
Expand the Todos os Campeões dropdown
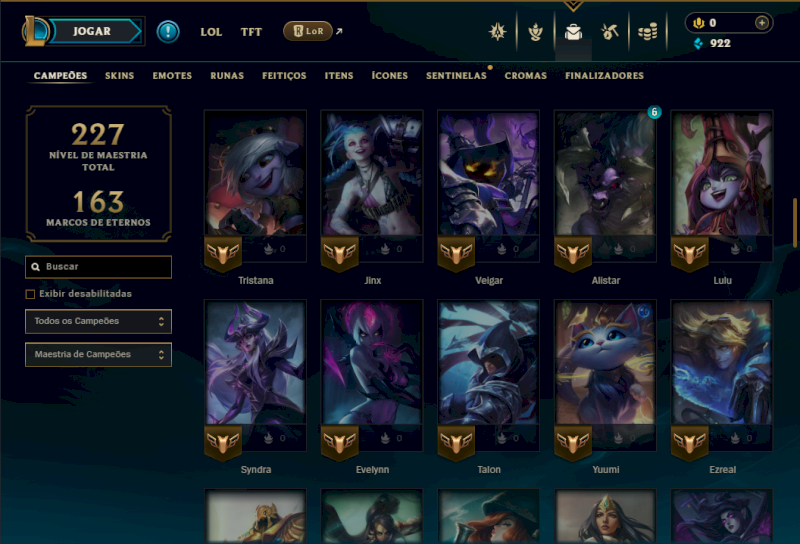[98, 321]
